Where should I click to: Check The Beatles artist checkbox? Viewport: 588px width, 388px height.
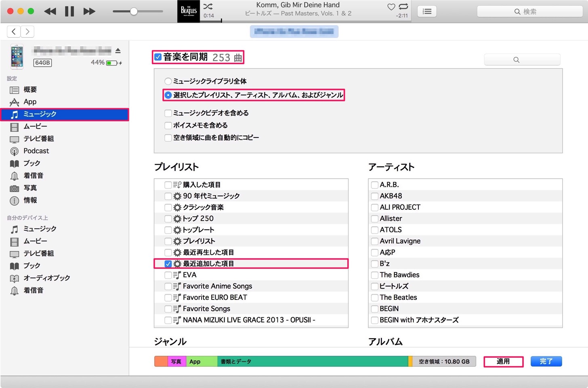click(x=375, y=297)
